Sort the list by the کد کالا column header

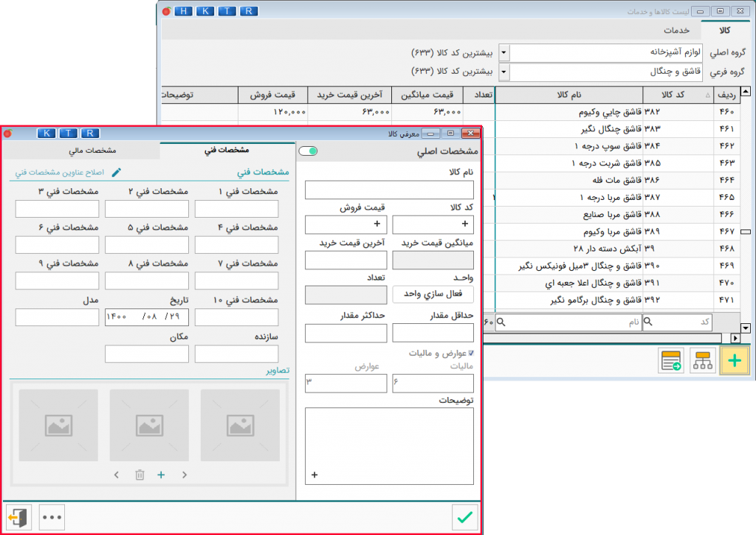677,95
